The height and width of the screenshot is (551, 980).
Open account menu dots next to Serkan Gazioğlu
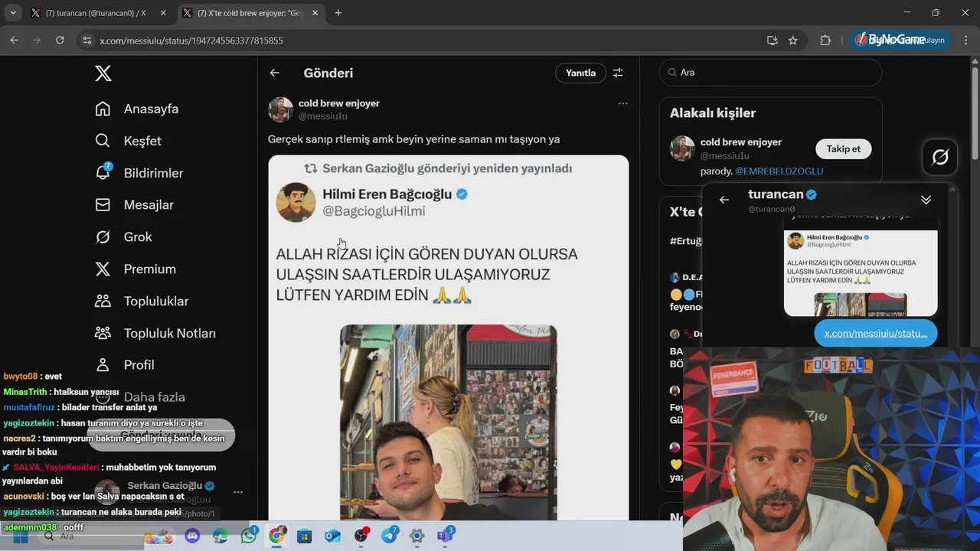click(x=238, y=492)
